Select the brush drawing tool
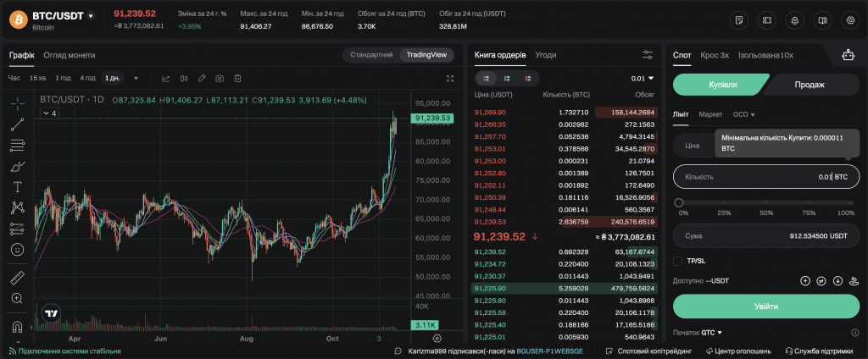This screenshot has height=359, width=868. pyautogui.click(x=17, y=166)
